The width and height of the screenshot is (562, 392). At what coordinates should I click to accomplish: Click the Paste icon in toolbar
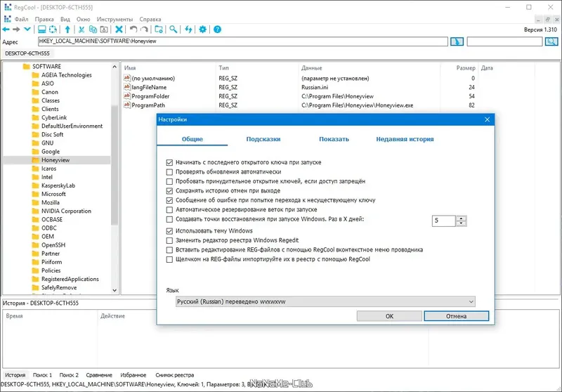[104, 30]
